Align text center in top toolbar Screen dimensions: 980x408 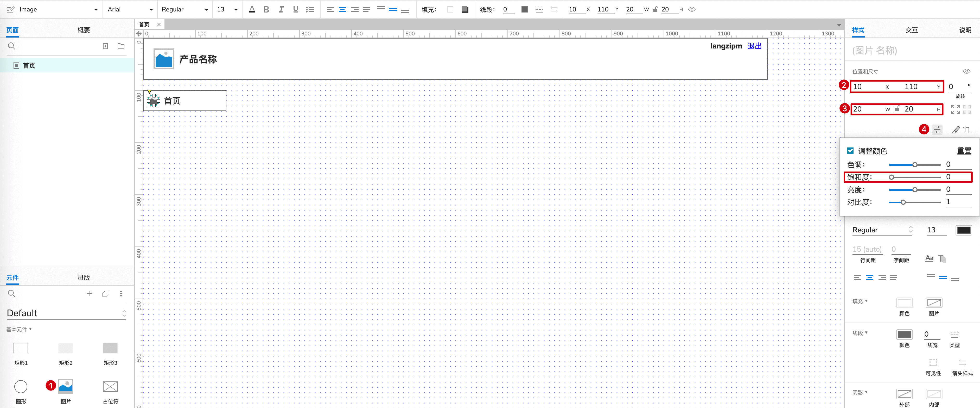pos(342,10)
